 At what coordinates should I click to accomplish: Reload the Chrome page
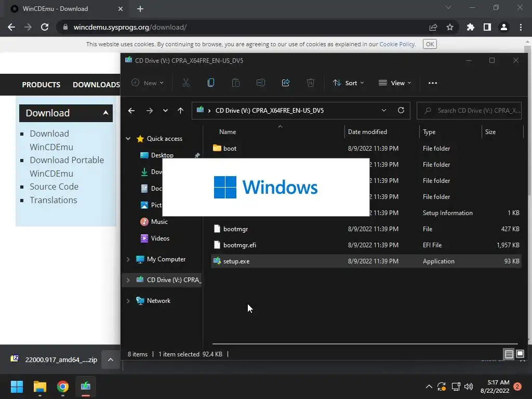pyautogui.click(x=45, y=27)
